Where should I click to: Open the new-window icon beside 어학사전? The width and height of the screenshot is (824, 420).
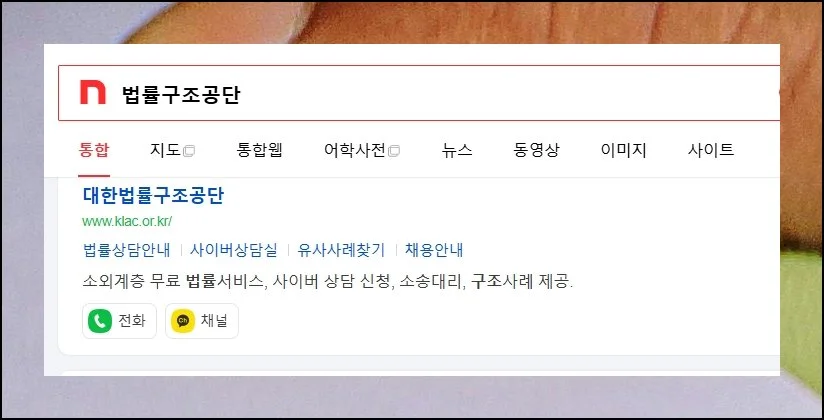[x=394, y=151]
